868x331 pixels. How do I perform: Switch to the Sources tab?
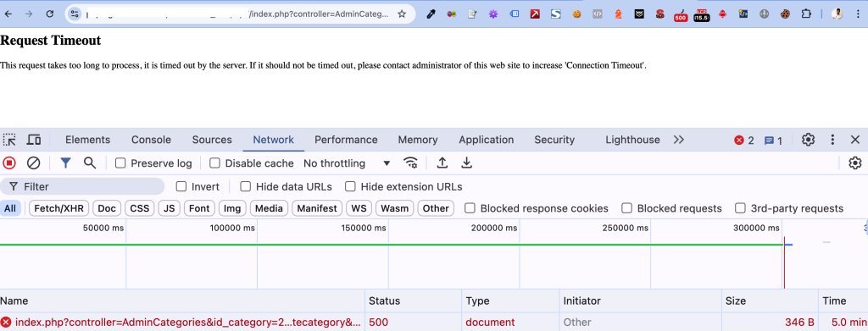[212, 140]
